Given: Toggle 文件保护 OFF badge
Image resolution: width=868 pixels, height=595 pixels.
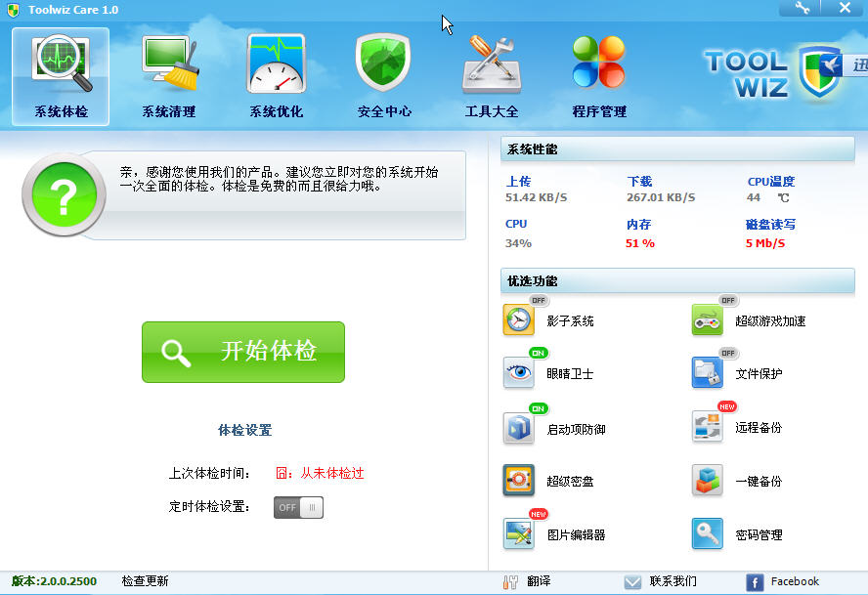Looking at the screenshot, I should click(727, 353).
